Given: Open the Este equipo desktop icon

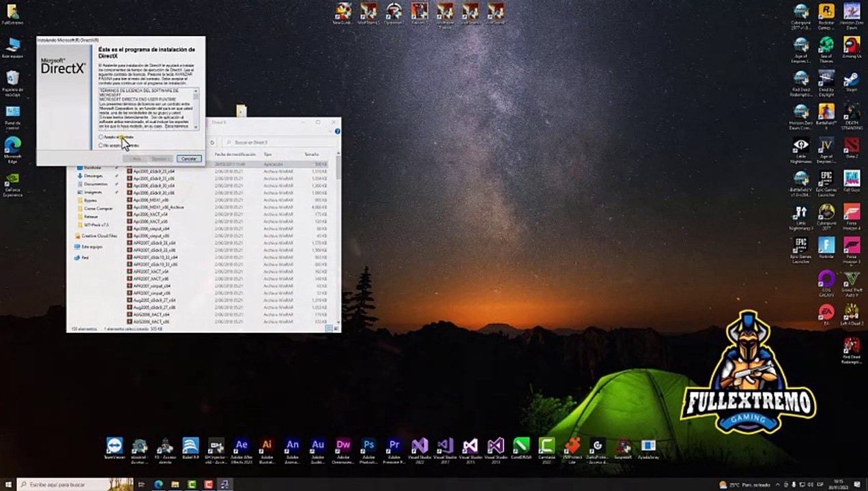Looking at the screenshot, I should point(12,48).
